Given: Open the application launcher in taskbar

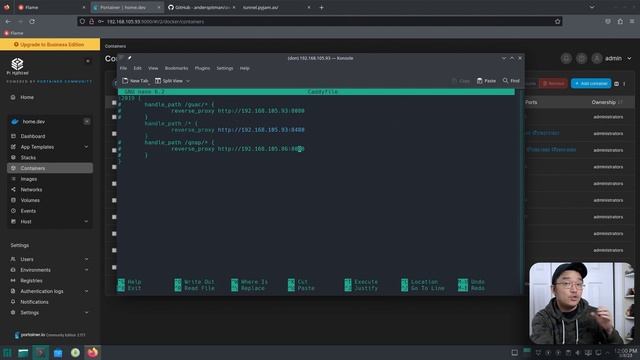Looking at the screenshot, I should tap(7, 353).
